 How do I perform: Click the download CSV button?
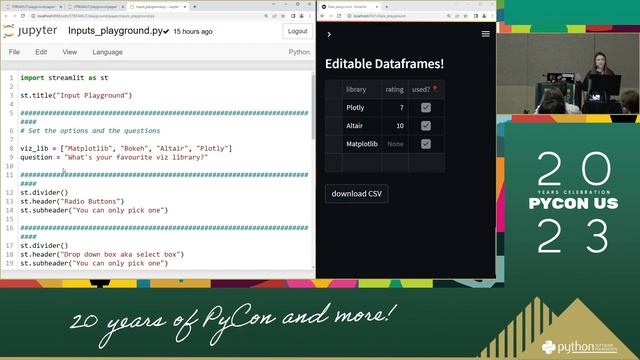pos(356,194)
